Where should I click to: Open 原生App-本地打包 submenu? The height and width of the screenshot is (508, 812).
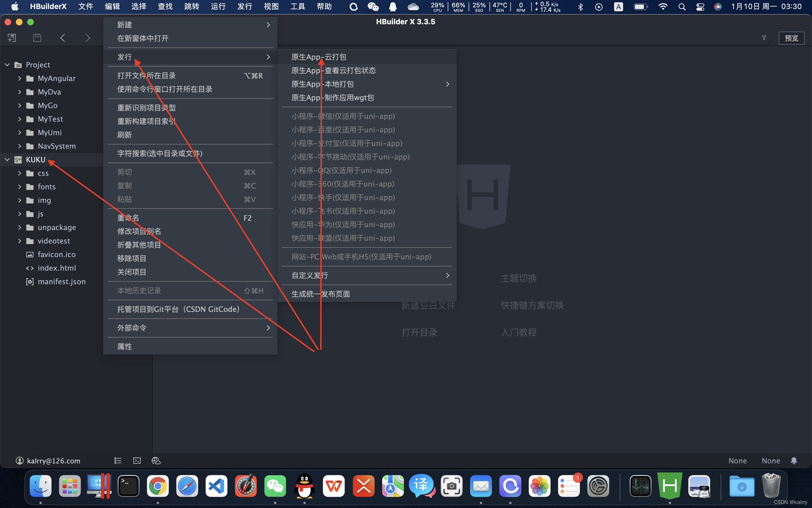tap(367, 84)
